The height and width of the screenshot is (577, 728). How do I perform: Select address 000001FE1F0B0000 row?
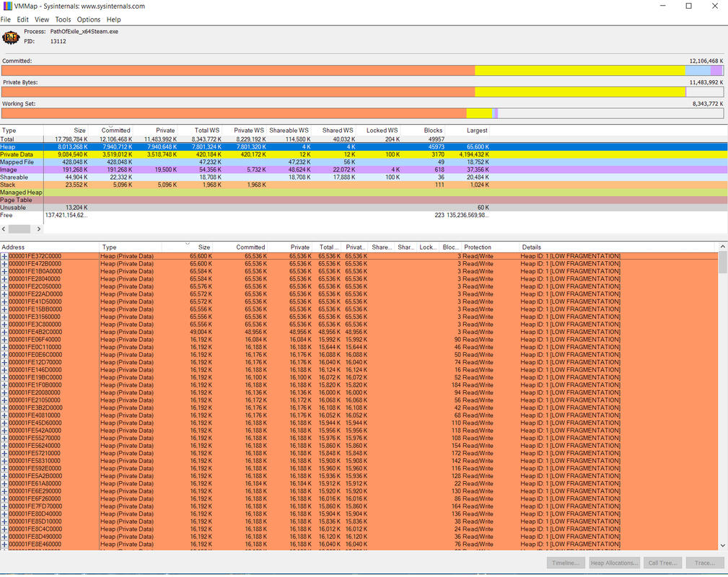pyautogui.click(x=359, y=385)
